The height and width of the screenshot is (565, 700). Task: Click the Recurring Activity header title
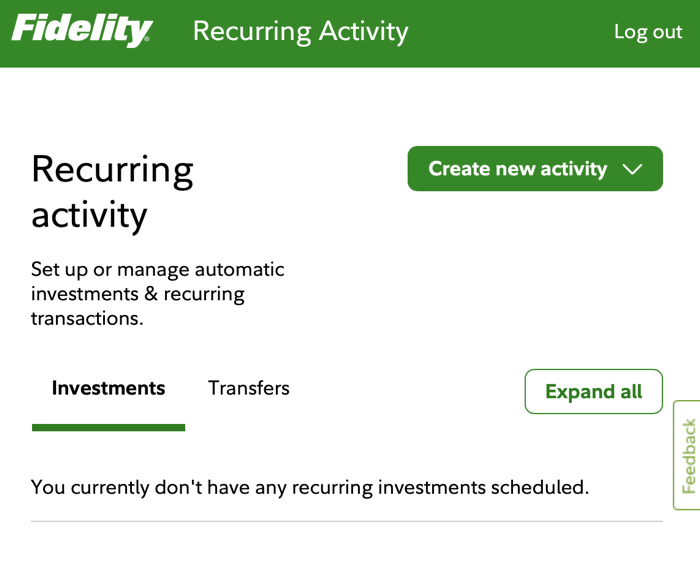click(x=300, y=31)
